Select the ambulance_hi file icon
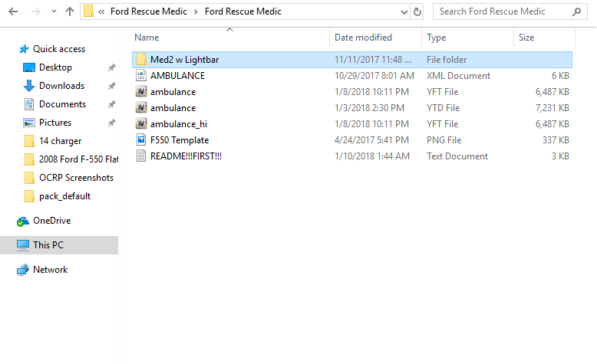 tap(141, 124)
